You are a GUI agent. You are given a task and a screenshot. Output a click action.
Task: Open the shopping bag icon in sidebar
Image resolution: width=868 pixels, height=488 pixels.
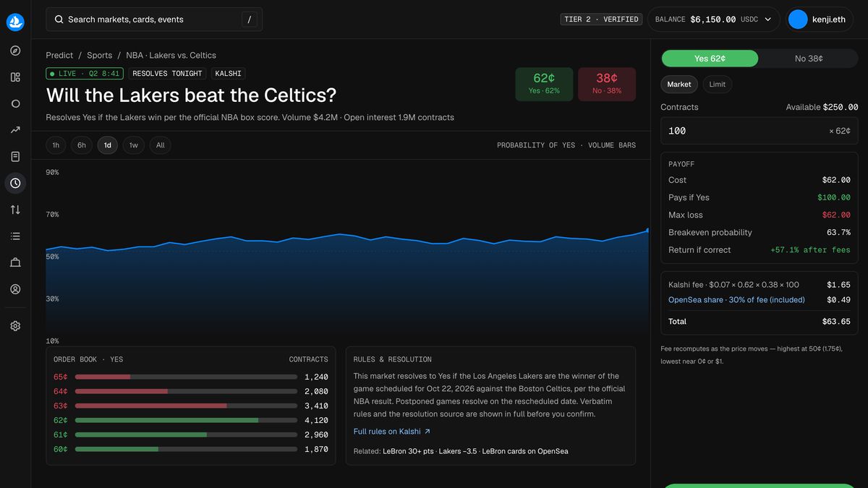[15, 263]
